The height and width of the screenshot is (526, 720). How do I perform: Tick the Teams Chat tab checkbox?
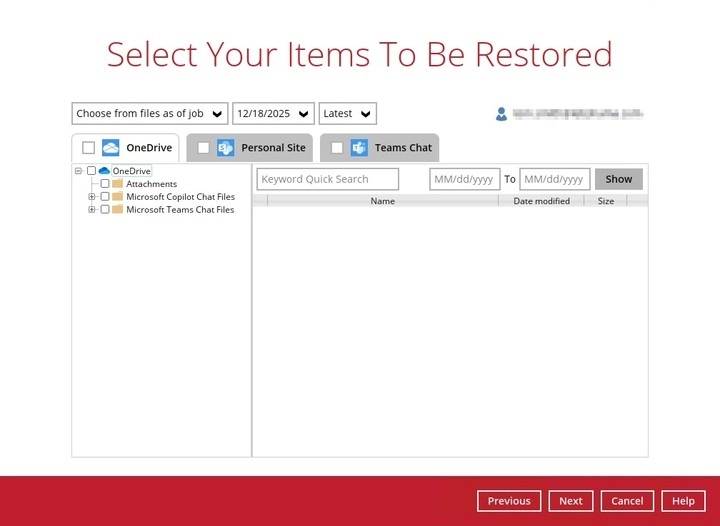coord(337,148)
